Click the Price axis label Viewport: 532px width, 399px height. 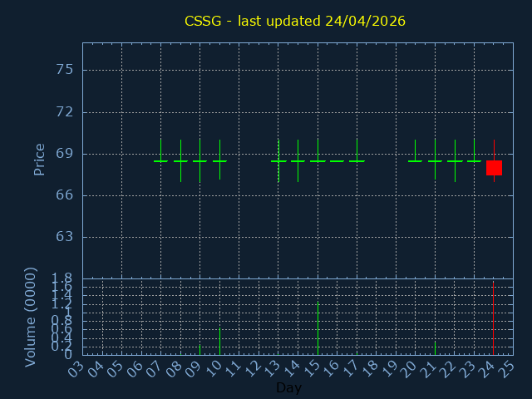pos(39,159)
